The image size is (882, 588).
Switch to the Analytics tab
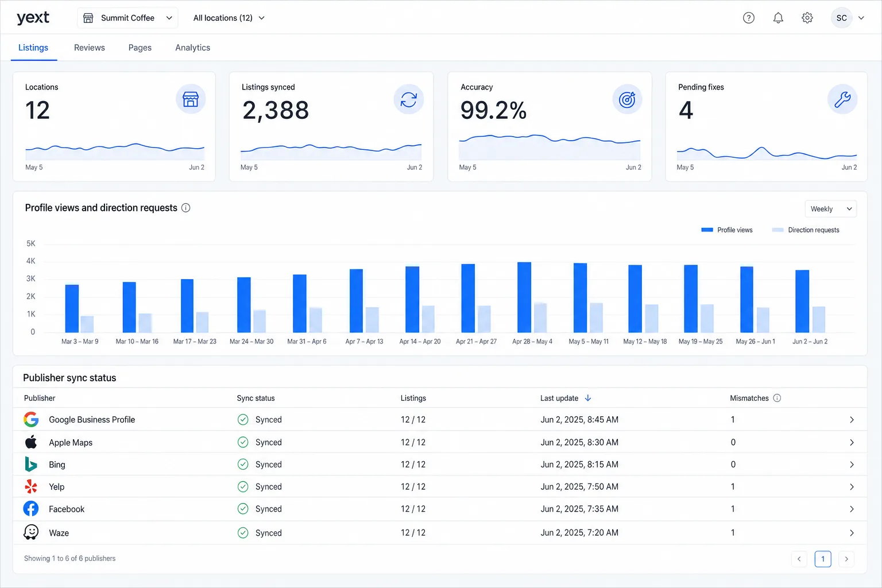coord(193,48)
